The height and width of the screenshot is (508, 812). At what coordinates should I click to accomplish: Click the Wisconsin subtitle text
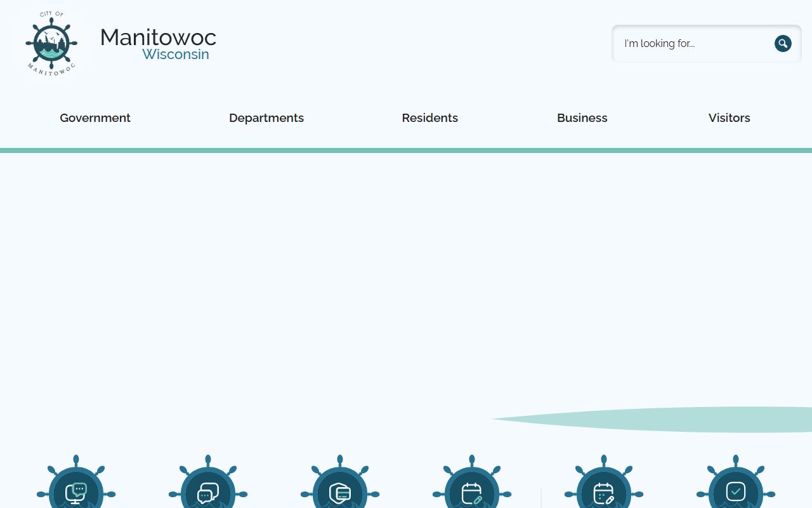(x=176, y=54)
